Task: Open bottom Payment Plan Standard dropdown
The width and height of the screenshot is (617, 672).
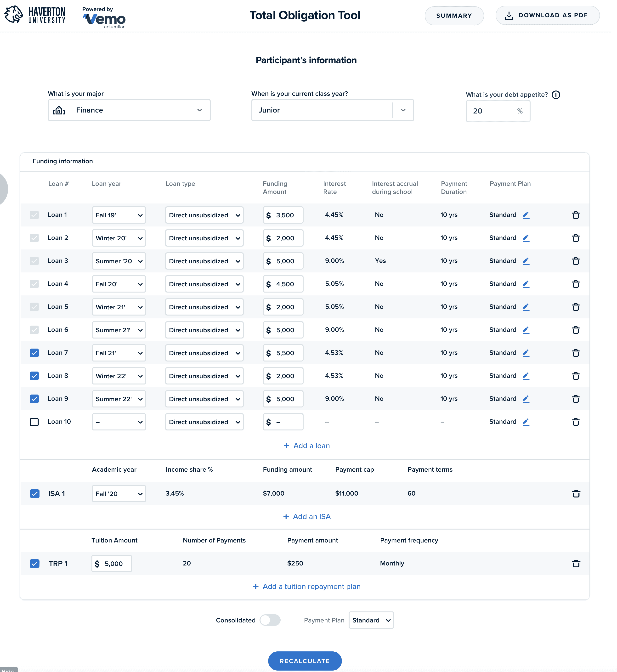Action: pos(375,626)
